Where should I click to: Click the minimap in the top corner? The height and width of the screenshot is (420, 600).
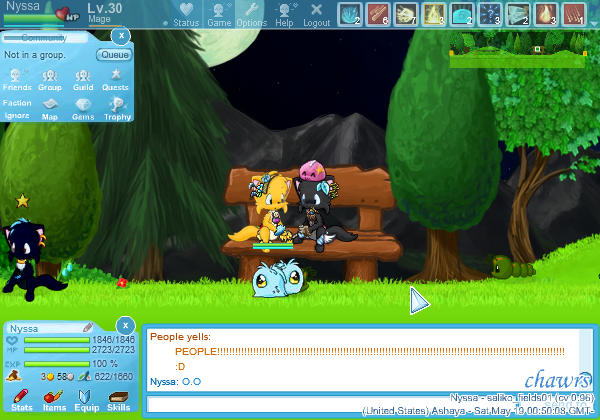(517, 50)
